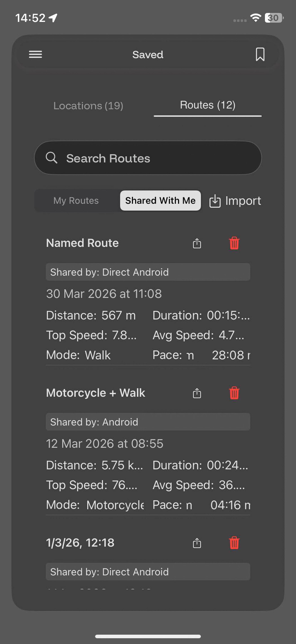Switch to My Routes segment

point(76,201)
